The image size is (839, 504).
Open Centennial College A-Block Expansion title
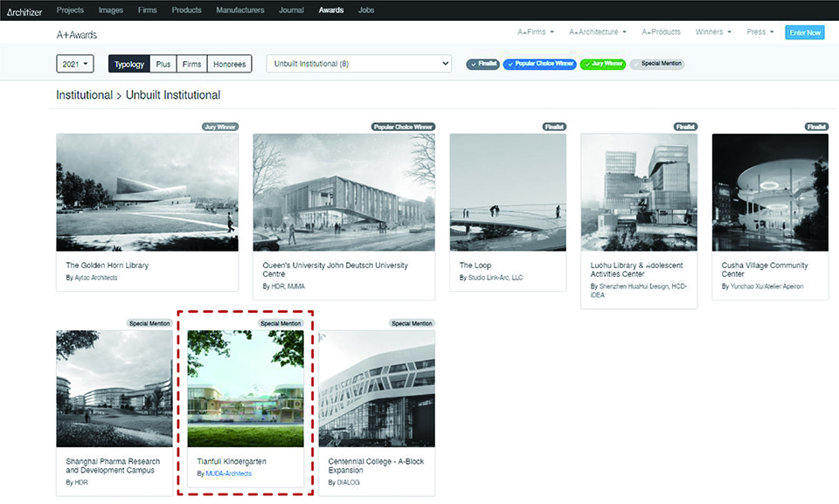coord(376,466)
